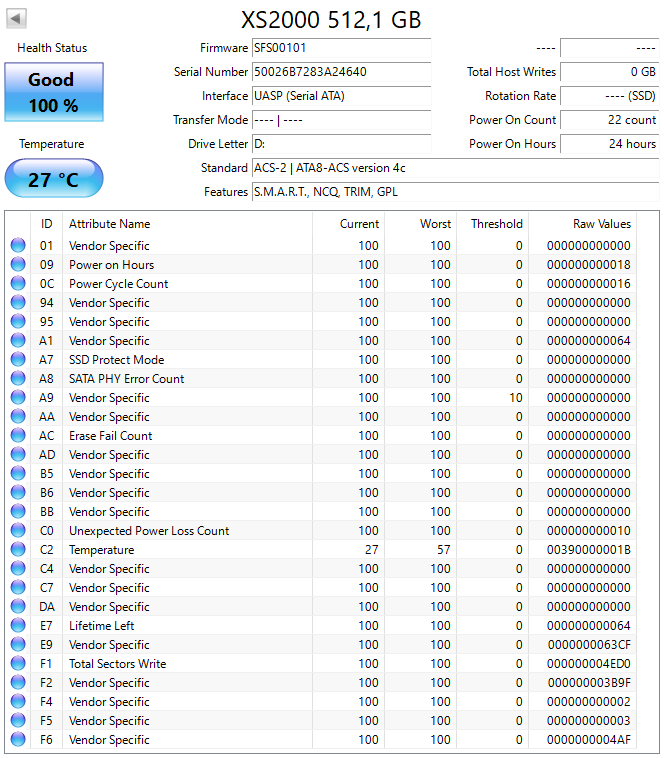Select the status icon for attribute C4
Image resolution: width=665 pixels, height=758 pixels.
(18, 568)
